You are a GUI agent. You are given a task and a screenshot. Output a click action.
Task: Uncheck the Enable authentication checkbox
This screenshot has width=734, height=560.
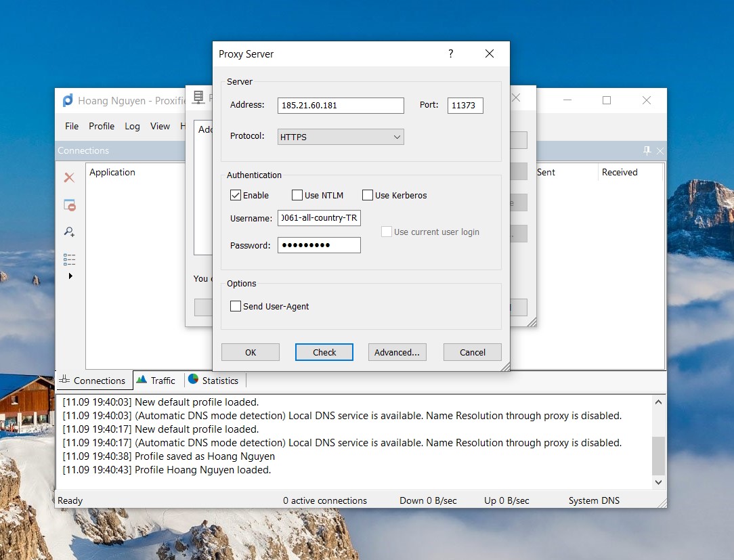(x=236, y=195)
